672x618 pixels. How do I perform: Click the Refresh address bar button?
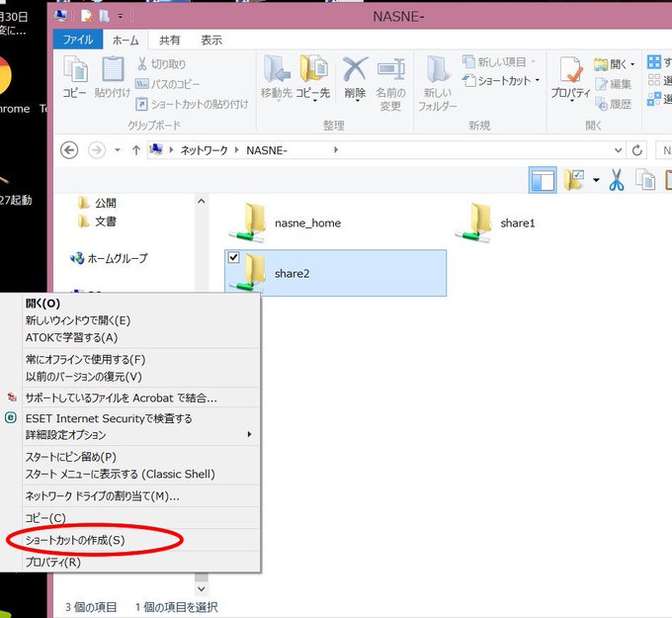tap(637, 150)
